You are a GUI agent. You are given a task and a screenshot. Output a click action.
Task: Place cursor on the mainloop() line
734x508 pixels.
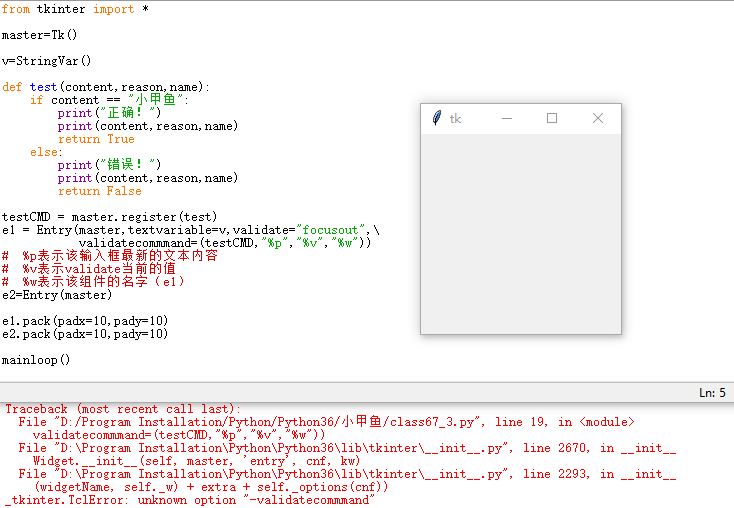pyautogui.click(x=36, y=360)
